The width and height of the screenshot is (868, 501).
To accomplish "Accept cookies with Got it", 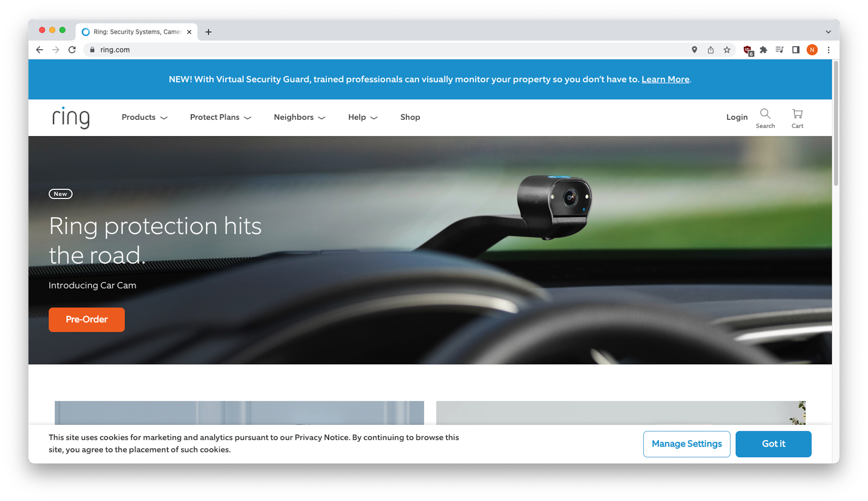I will 773,444.
